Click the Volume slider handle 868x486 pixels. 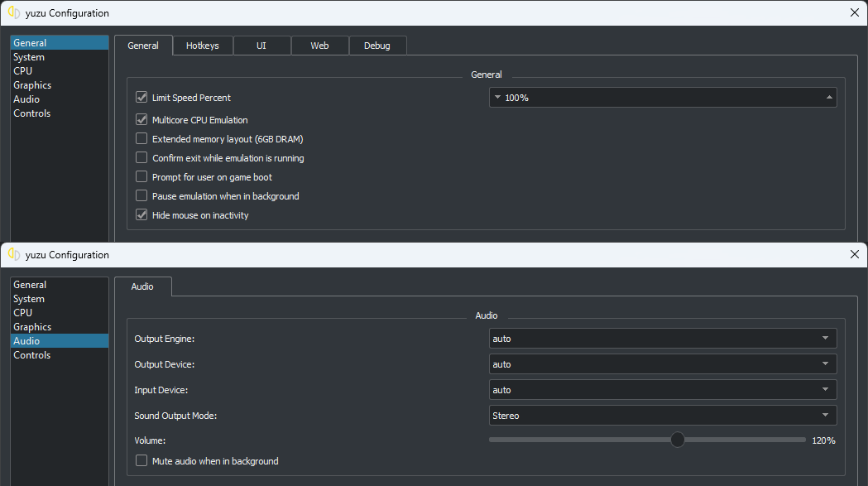(x=678, y=440)
